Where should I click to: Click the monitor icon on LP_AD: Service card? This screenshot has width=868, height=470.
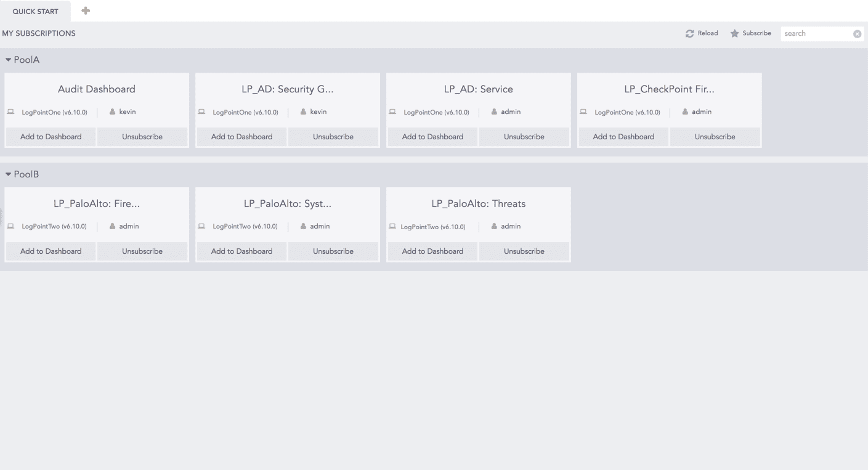[x=392, y=111]
